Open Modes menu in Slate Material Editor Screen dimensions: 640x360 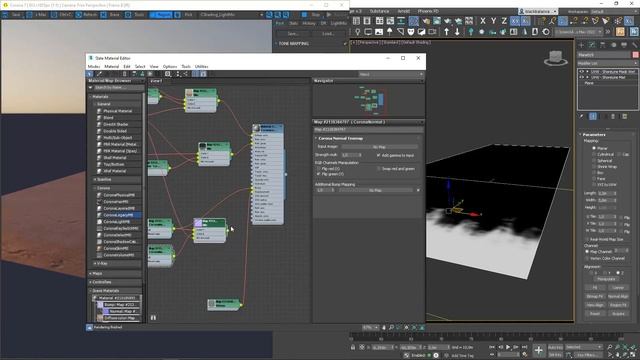coord(94,67)
